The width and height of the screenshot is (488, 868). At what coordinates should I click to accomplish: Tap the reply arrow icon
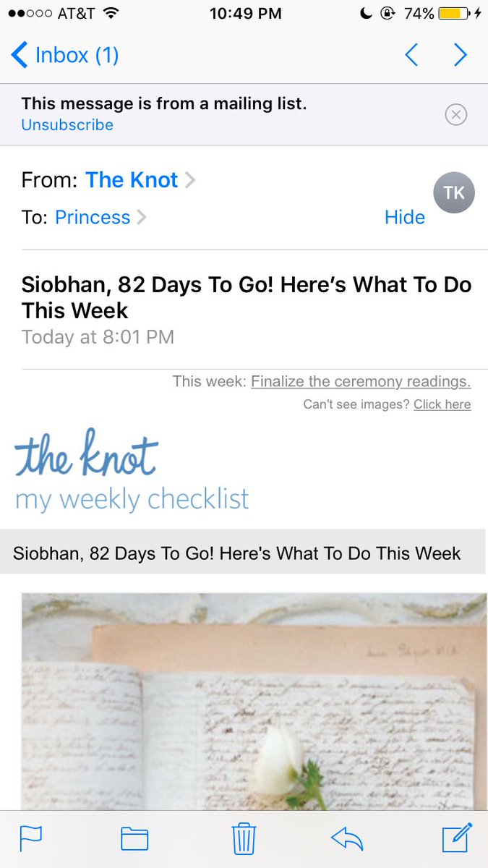347,839
